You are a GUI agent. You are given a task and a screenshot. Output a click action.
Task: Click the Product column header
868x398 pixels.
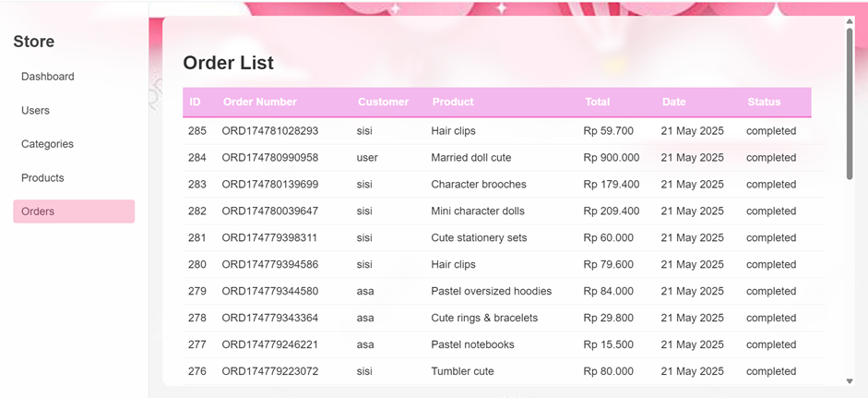453,102
